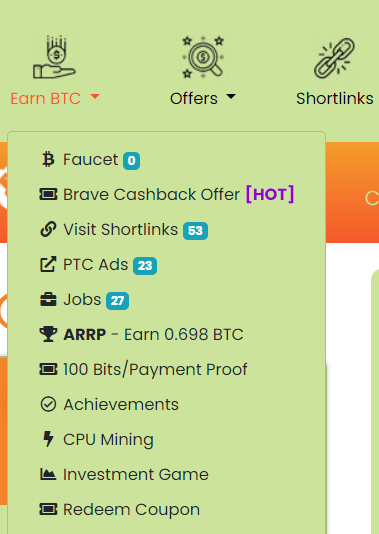Image resolution: width=379 pixels, height=534 pixels.
Task: Click the Offers label text
Action: coord(194,99)
